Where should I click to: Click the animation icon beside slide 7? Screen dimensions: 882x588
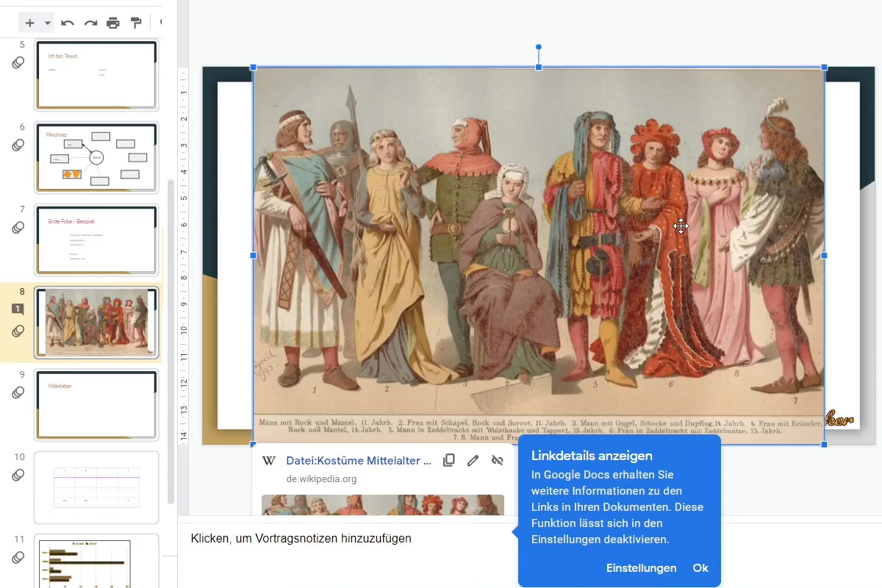click(x=18, y=228)
